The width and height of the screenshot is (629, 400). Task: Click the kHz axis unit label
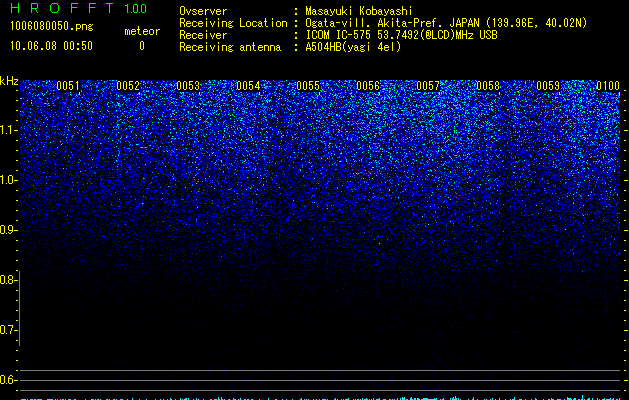[x=9, y=81]
